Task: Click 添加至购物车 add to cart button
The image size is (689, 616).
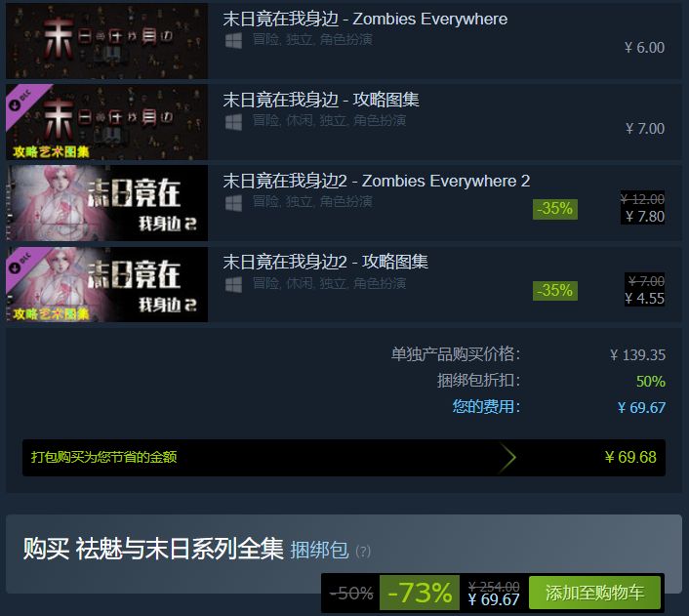Action: [x=594, y=593]
